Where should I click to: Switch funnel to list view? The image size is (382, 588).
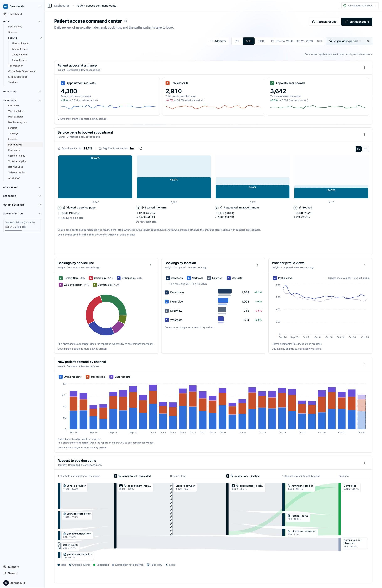coord(365,149)
